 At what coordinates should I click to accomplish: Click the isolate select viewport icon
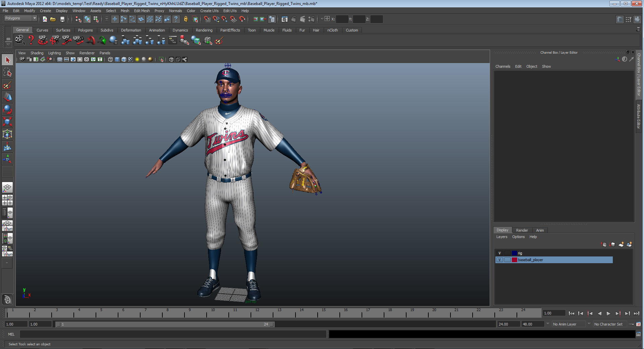point(161,59)
